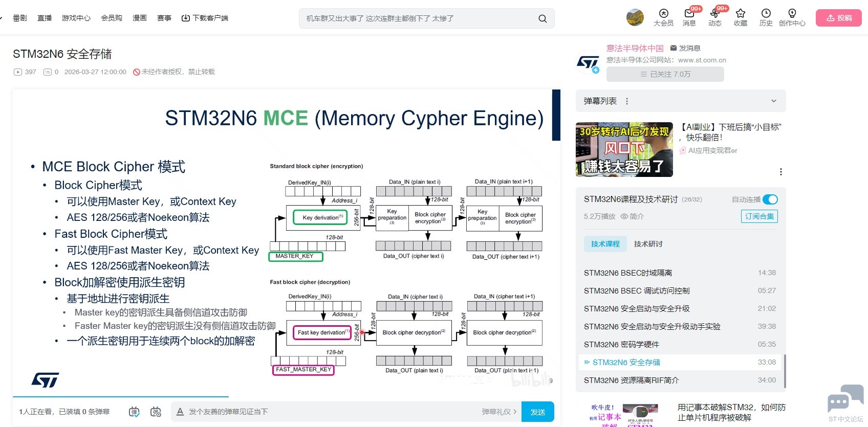Toggle the 自动连播 autoplay switch

(x=770, y=199)
